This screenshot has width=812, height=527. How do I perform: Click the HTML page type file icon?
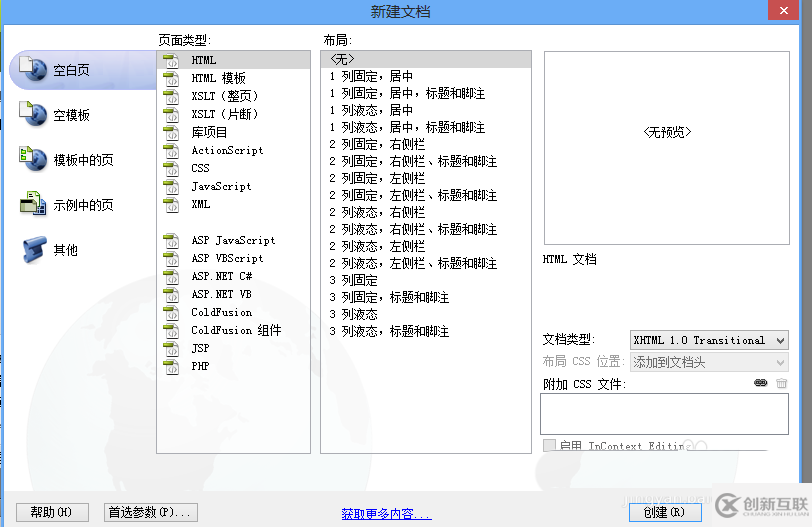(171, 60)
